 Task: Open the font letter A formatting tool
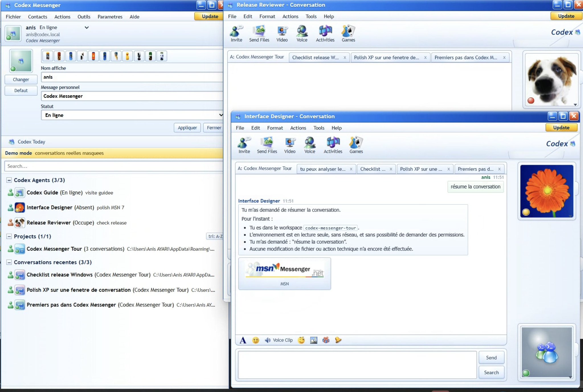243,340
